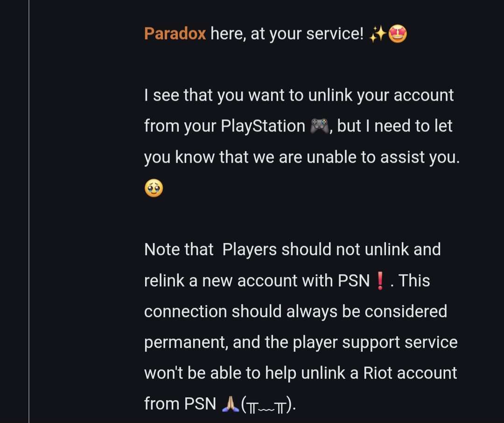The image size is (504, 423).
Task: Click the text 'here, at your service!'
Action: coord(287,34)
